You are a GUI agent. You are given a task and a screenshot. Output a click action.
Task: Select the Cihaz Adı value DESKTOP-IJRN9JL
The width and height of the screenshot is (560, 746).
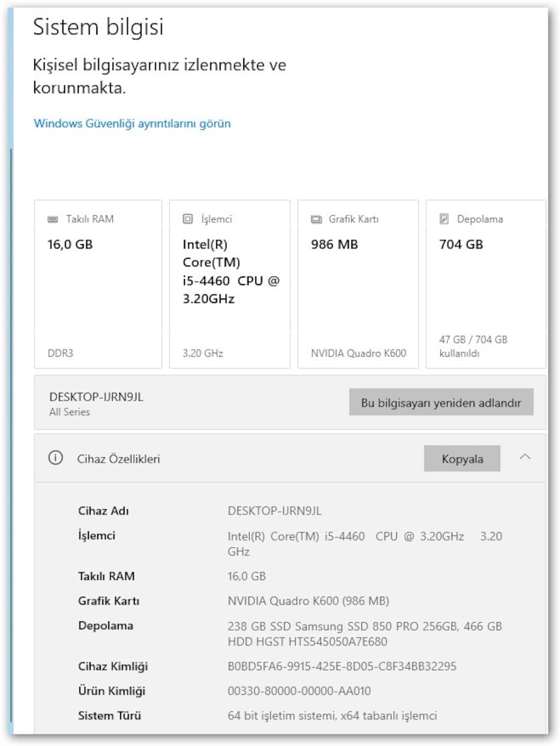point(275,511)
